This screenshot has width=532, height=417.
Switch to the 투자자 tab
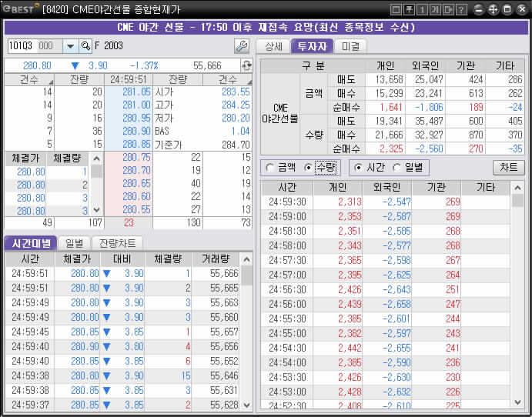coord(312,46)
